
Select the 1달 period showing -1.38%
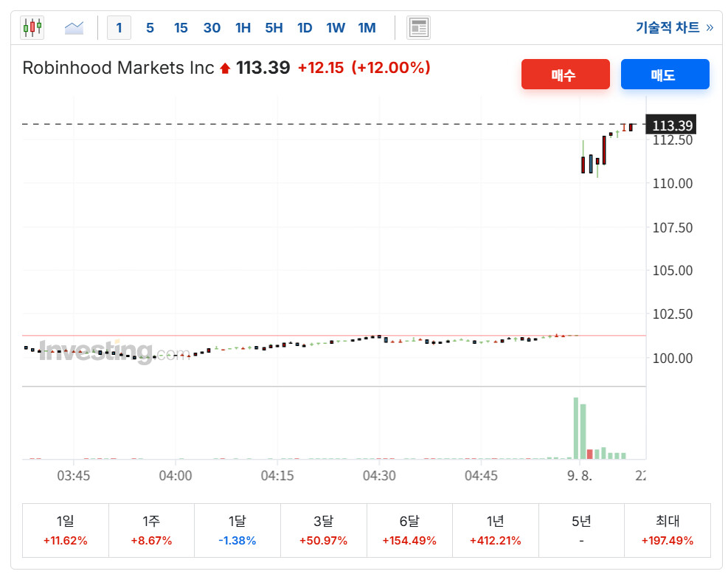[x=238, y=530]
